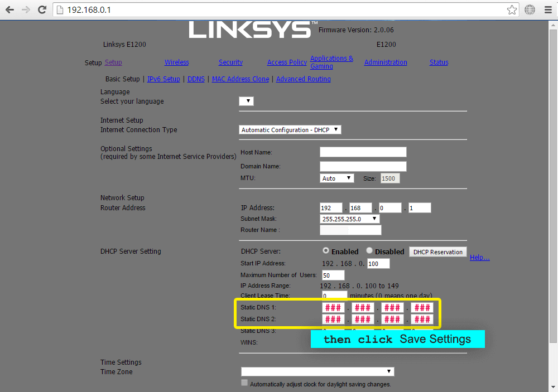Screen dimensions: 558x392
Task: Click Static DNS 2 first octet field
Action: click(x=333, y=319)
